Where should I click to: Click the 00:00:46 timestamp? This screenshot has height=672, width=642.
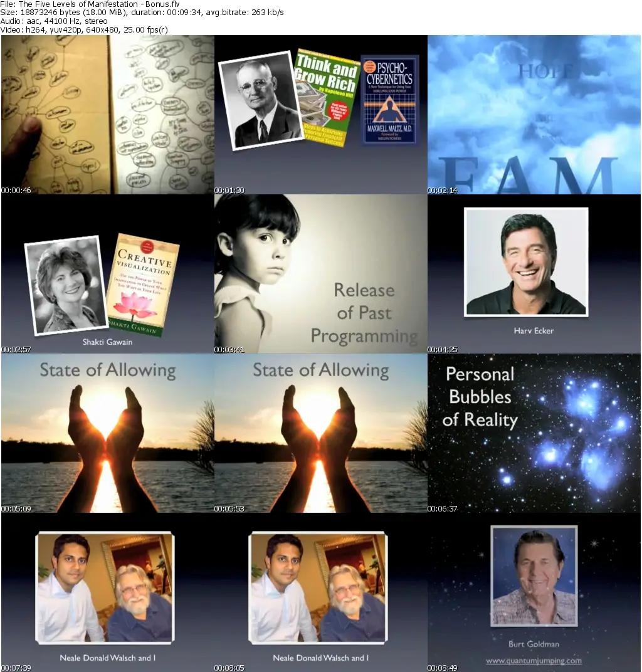coord(16,191)
